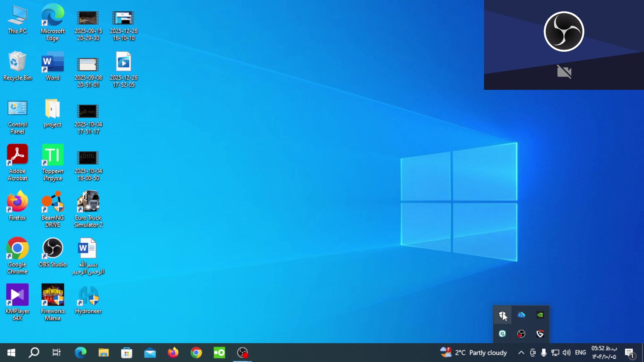Open the Start menu

[x=11, y=353]
